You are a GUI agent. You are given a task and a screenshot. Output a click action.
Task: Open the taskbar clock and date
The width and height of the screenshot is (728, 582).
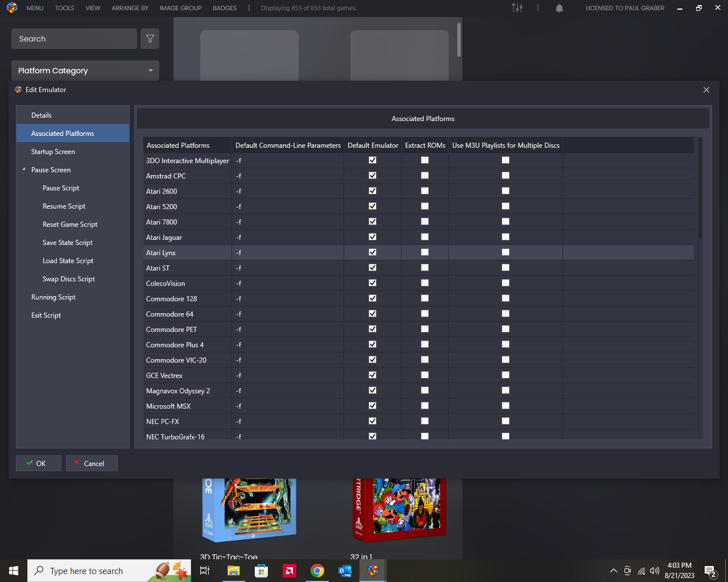[x=679, y=571]
